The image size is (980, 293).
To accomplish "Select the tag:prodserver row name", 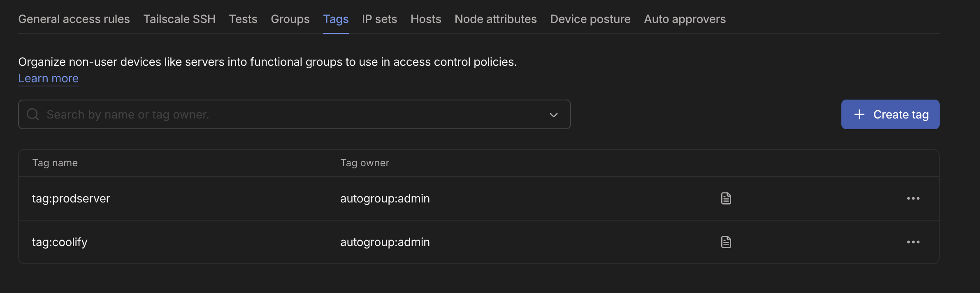I will tap(71, 198).
